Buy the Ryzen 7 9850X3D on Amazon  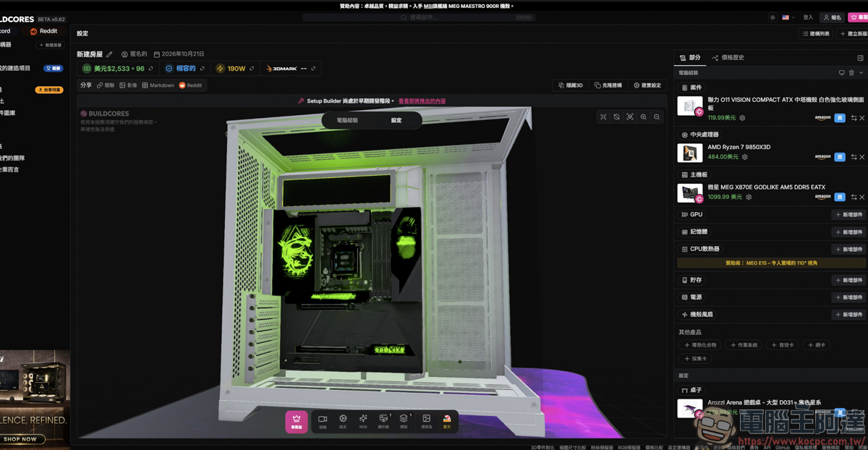(x=840, y=157)
